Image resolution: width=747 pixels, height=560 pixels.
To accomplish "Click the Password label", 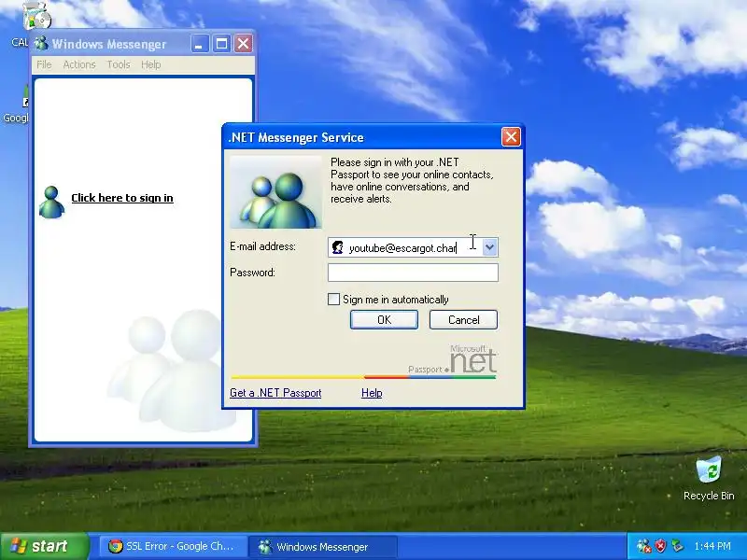I will pyautogui.click(x=252, y=273).
